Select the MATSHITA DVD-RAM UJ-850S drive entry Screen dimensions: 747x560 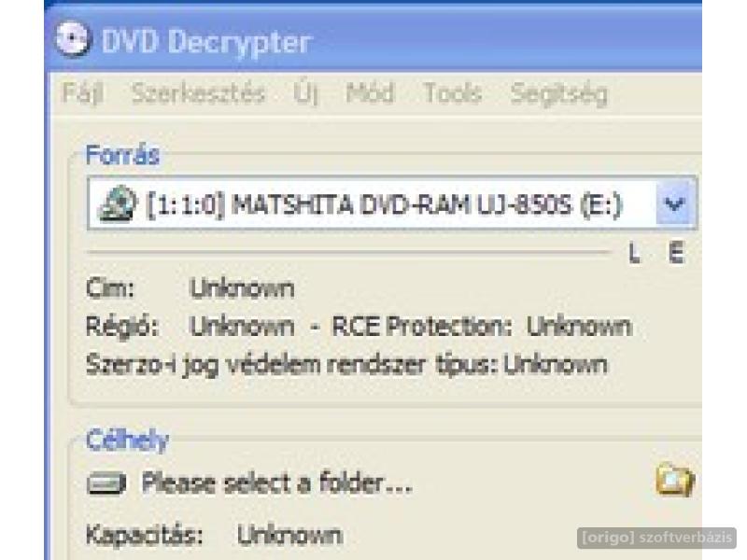coord(384,205)
